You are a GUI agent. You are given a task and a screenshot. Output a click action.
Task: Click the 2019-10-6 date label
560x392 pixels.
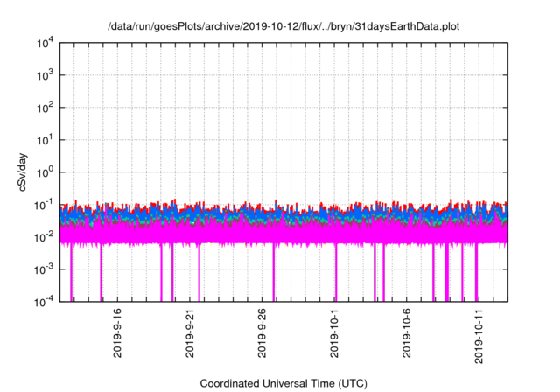[406, 333]
